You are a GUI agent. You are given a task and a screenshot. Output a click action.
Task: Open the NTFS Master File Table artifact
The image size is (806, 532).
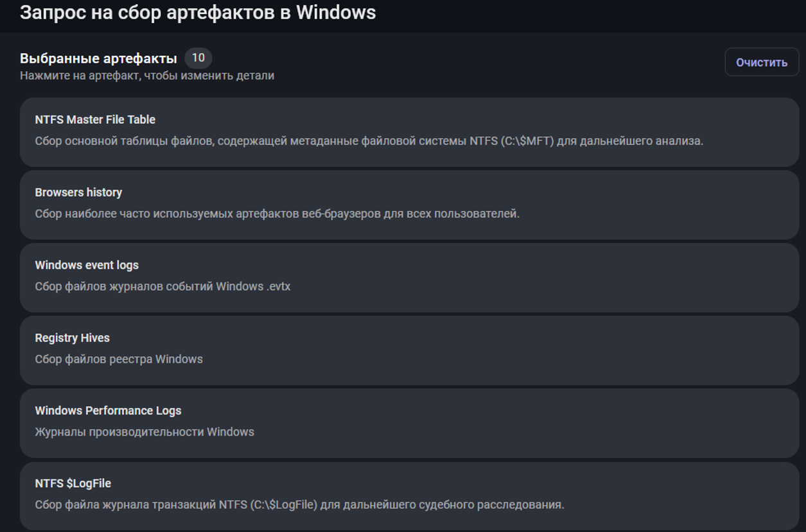coord(95,120)
